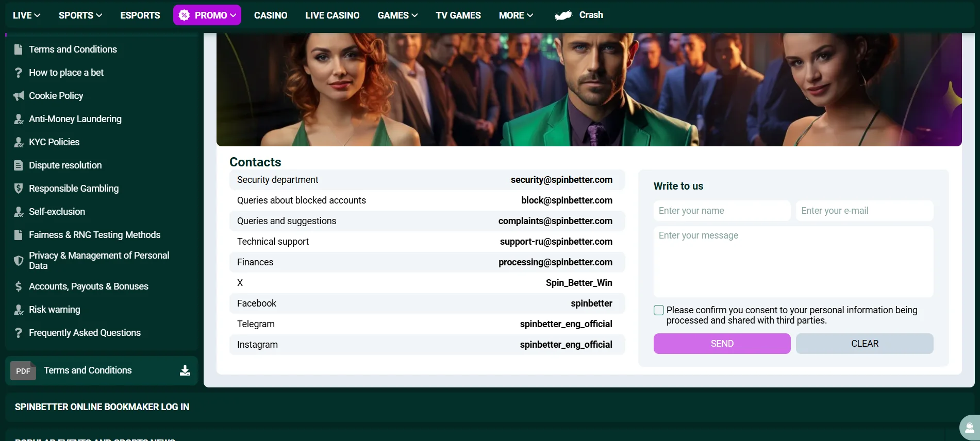Click the user icon beside Risk warning
The image size is (980, 441).
click(x=19, y=310)
